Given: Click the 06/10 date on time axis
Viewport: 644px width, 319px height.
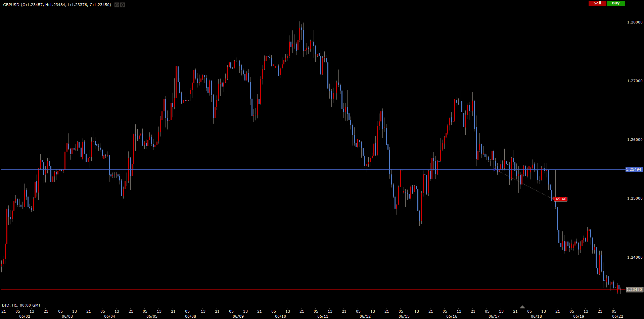Looking at the screenshot, I should click(x=280, y=316).
